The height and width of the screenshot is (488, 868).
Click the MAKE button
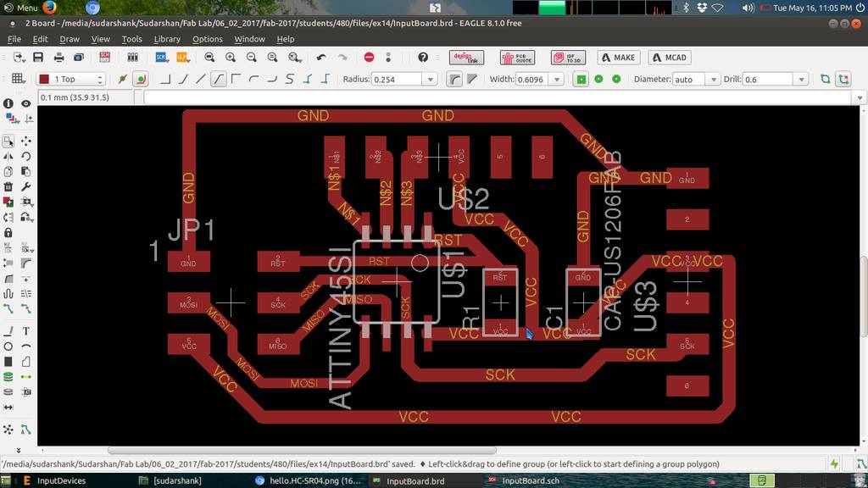tap(618, 58)
